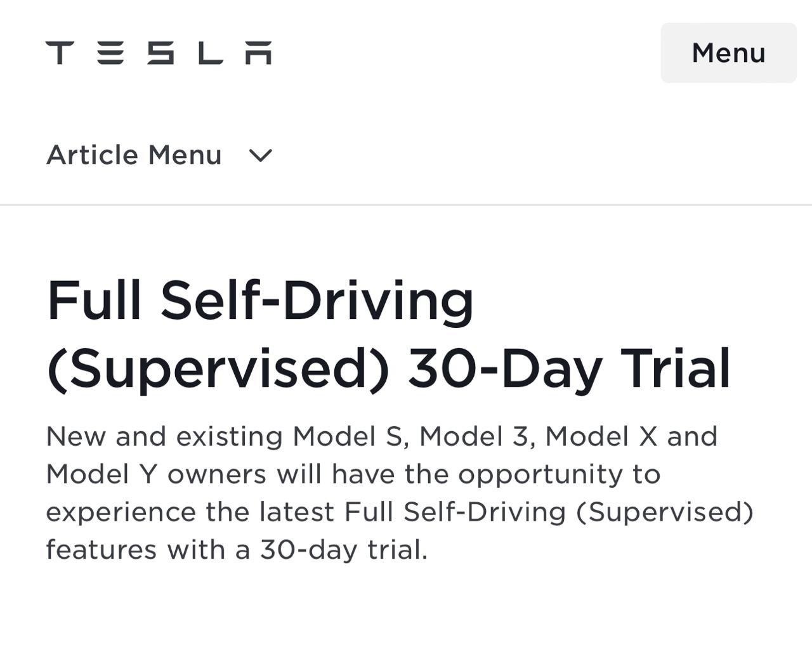Image resolution: width=812 pixels, height=671 pixels.
Task: Click 'Full Self-Driving' in the page heading
Action: (260, 301)
